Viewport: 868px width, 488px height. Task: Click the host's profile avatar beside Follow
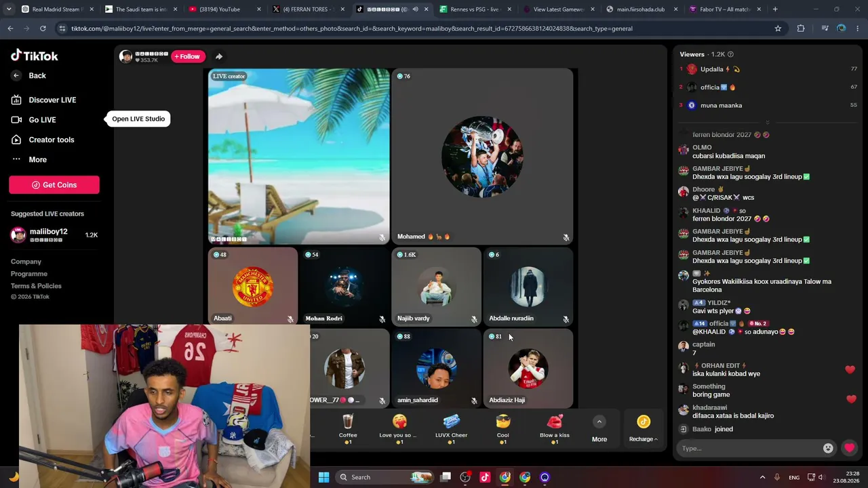click(x=125, y=56)
